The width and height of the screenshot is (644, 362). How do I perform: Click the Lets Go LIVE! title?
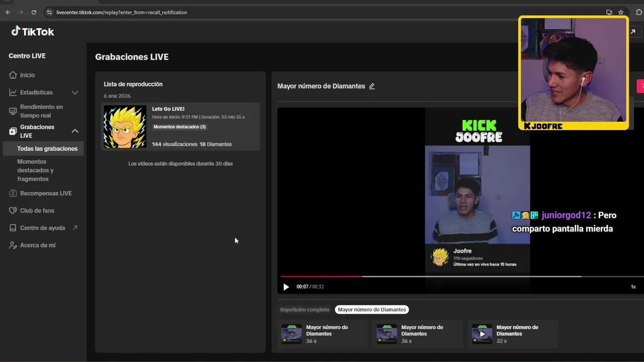coord(168,109)
